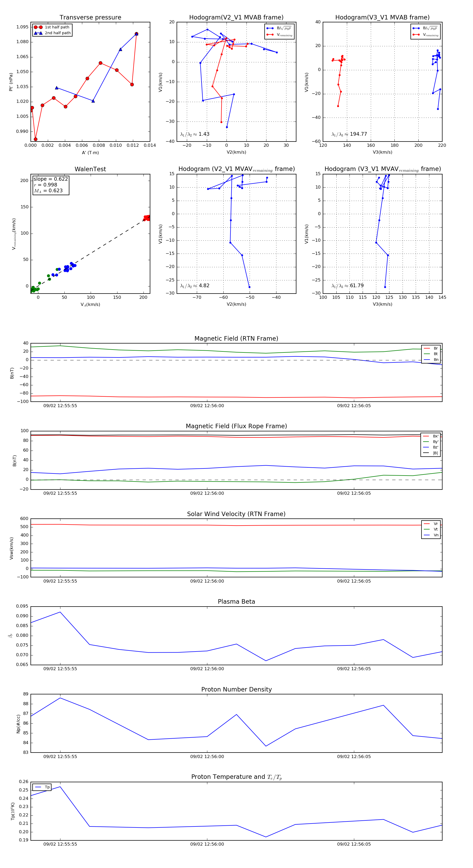473x868 pixels.
Task: Click the "Vt" legend entry
Action: 431,529
